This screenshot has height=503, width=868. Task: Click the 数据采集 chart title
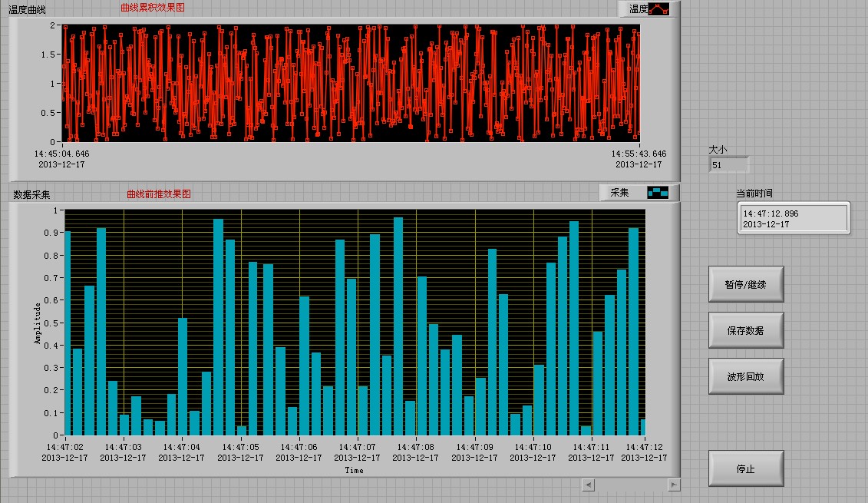[x=31, y=194]
